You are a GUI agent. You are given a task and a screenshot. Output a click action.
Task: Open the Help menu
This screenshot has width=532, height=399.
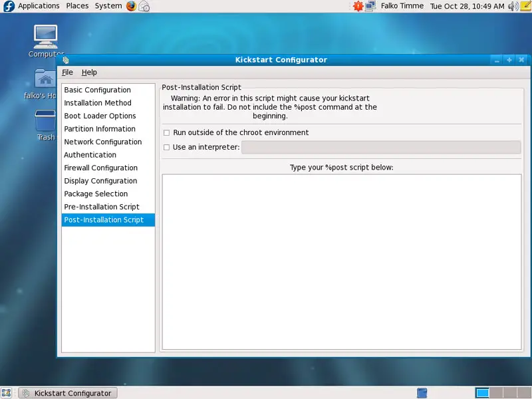(89, 72)
